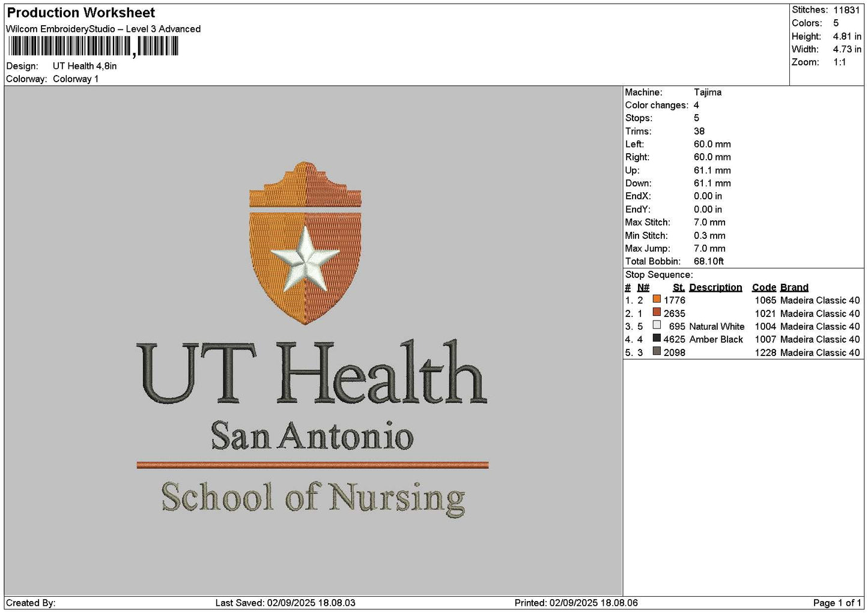The width and height of the screenshot is (868, 613).
Task: Click the 'School of Nursing' embroidered text
Action: [313, 498]
